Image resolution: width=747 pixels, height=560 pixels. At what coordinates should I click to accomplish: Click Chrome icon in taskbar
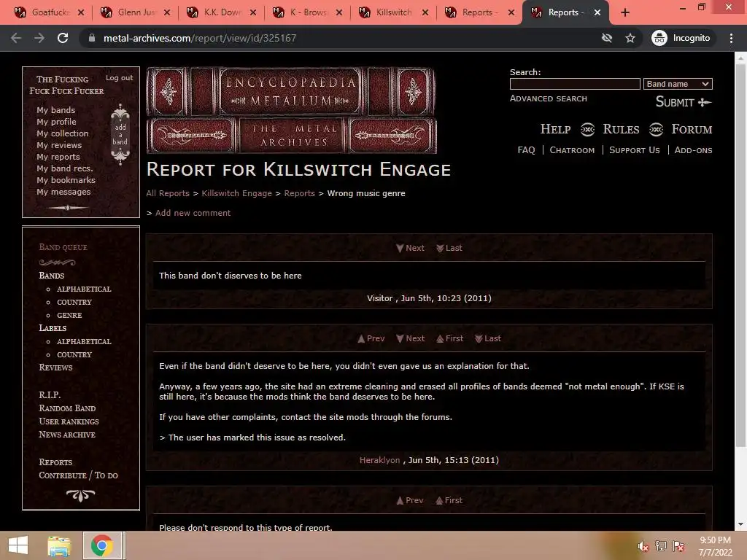(102, 545)
